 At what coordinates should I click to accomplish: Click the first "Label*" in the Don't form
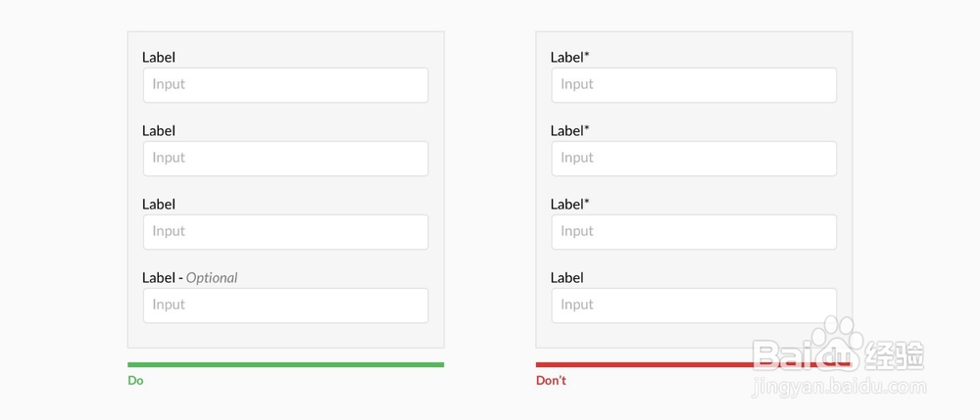[569, 58]
